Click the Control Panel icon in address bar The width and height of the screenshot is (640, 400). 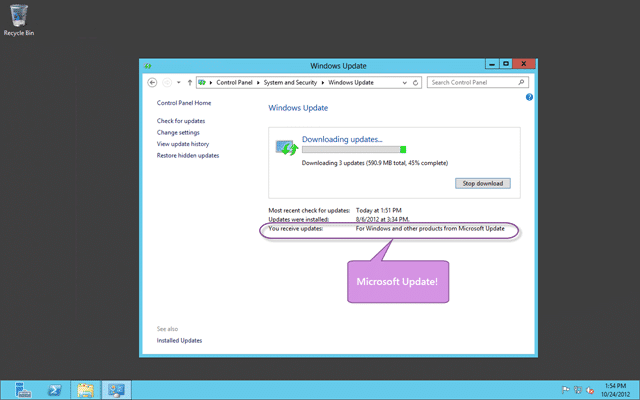pos(202,82)
